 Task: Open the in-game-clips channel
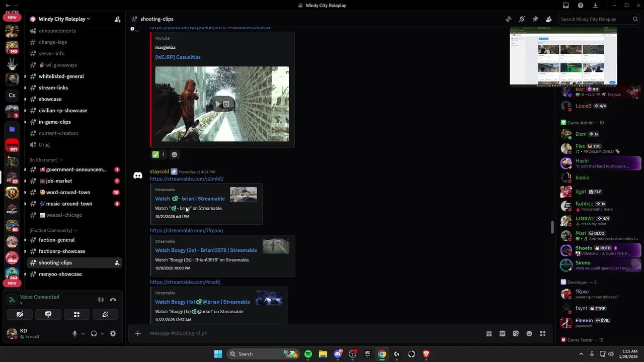pos(55,122)
